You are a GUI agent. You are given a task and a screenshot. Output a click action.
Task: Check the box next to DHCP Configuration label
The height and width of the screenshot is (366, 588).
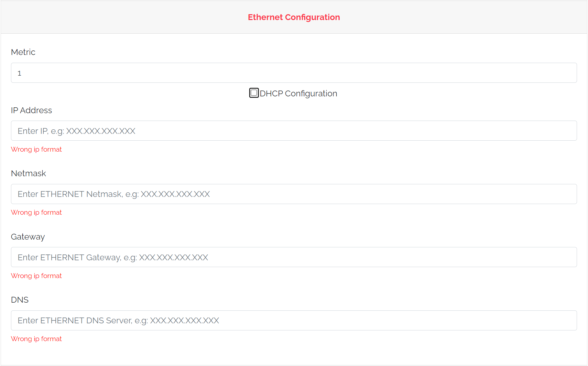point(254,93)
